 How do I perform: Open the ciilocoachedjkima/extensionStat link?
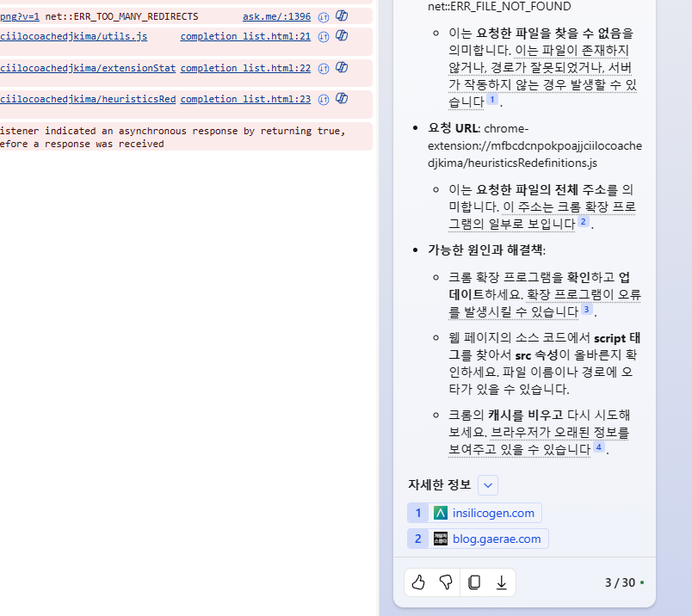tap(88, 68)
